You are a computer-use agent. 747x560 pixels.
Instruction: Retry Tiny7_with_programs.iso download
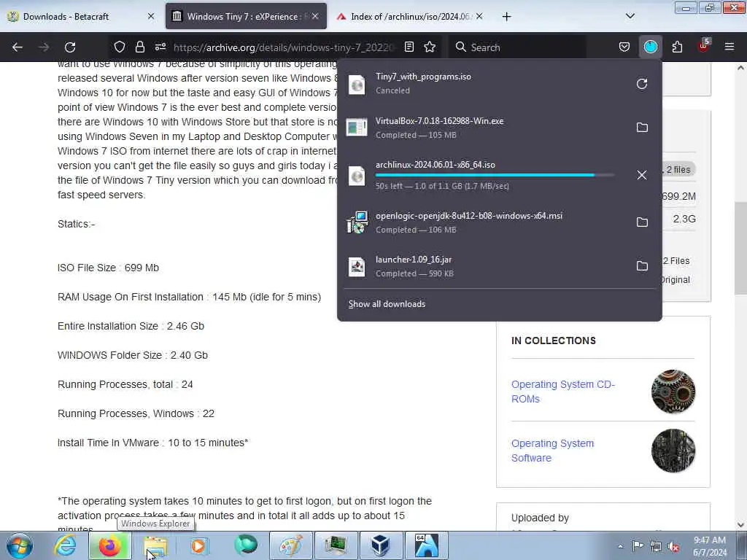point(642,84)
